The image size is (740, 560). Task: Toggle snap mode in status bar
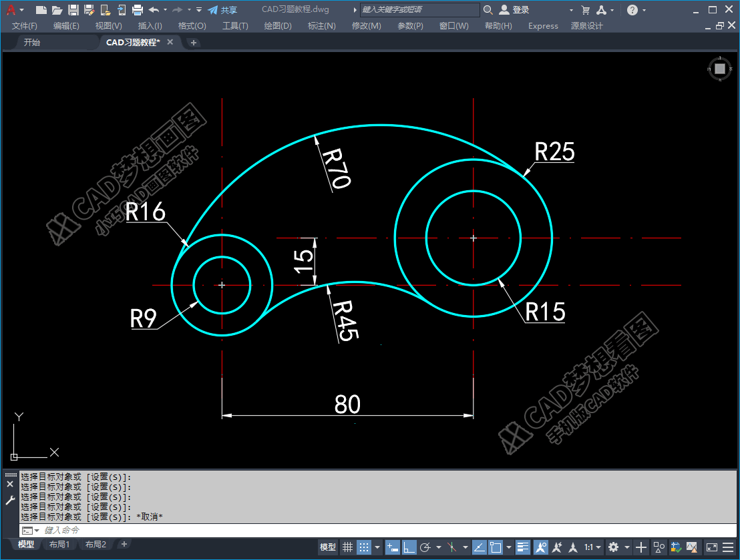point(364,547)
